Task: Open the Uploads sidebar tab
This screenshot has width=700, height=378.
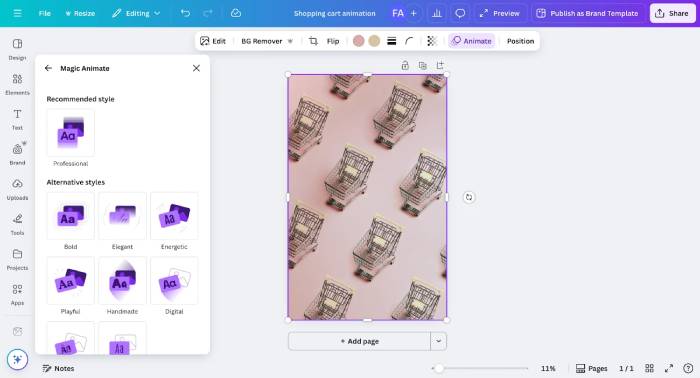Action: pos(17,190)
